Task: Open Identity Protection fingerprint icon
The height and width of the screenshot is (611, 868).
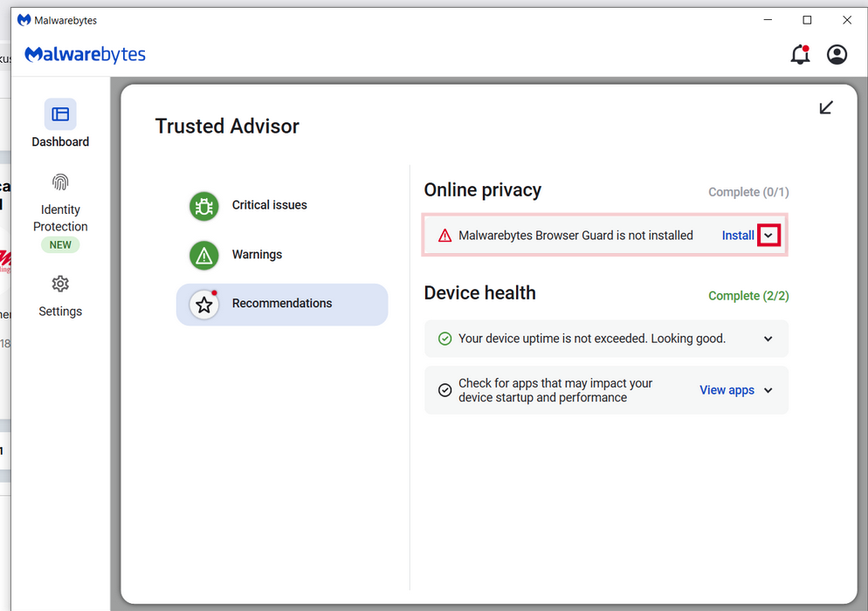Action: (60, 182)
